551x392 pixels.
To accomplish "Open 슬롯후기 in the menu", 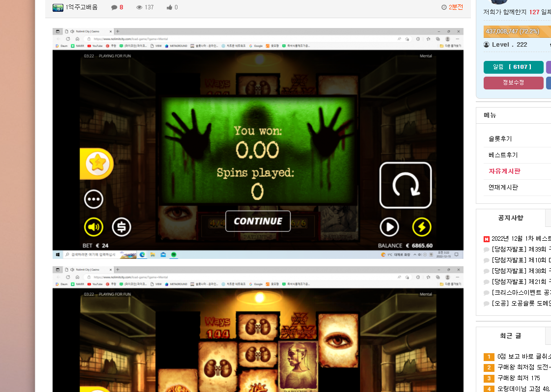I will coord(500,139).
